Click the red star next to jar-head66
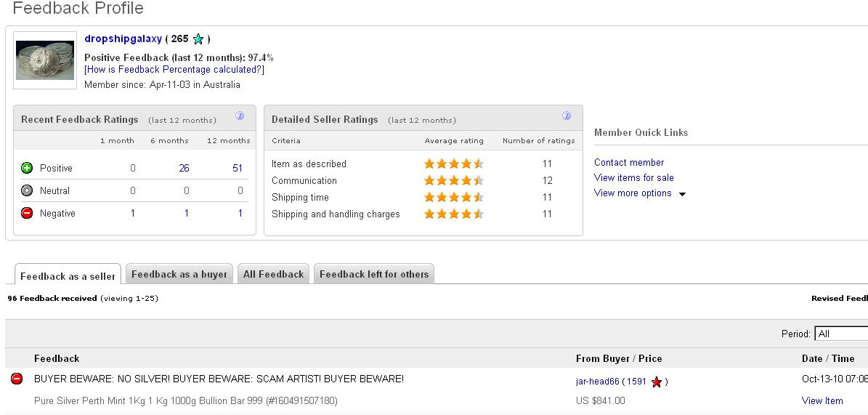Image resolution: width=868 pixels, height=415 pixels. (657, 382)
